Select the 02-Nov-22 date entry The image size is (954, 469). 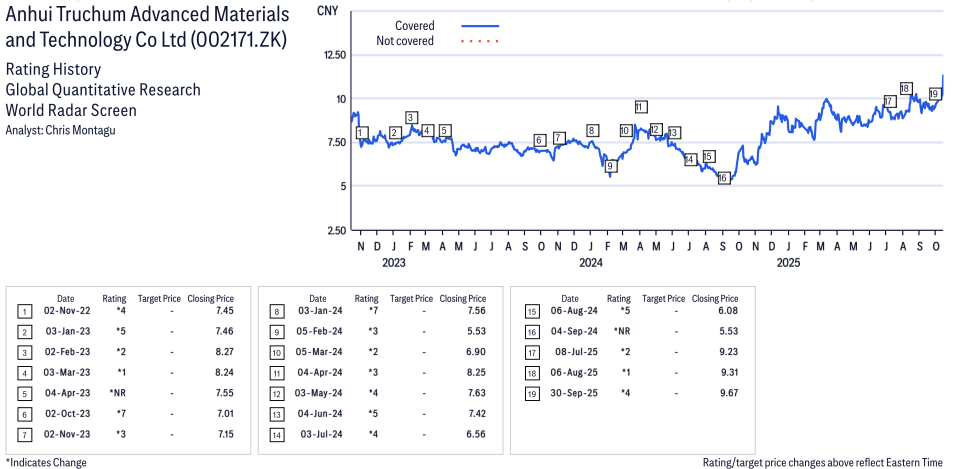point(65,311)
